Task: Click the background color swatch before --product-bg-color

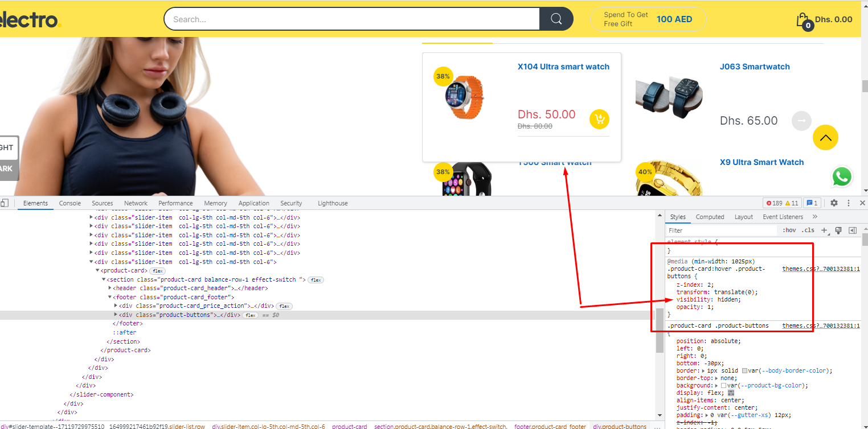Action: tap(724, 386)
